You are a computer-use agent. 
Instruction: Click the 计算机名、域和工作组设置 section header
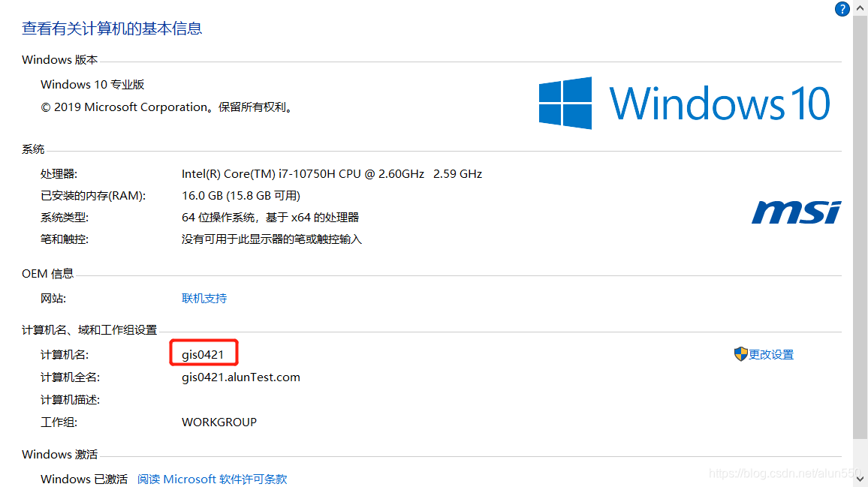pos(89,330)
